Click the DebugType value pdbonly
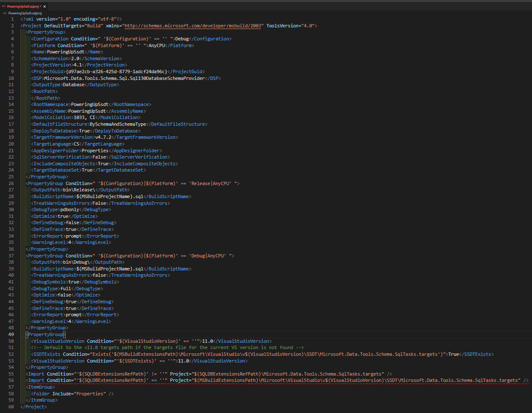Image resolution: width=532 pixels, height=413 pixels. click(70, 209)
